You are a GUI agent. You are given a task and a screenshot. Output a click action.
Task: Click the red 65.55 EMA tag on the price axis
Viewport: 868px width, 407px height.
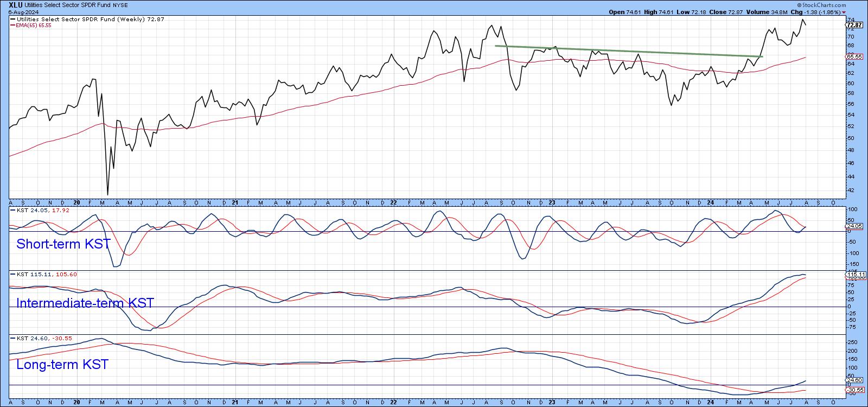coord(854,56)
